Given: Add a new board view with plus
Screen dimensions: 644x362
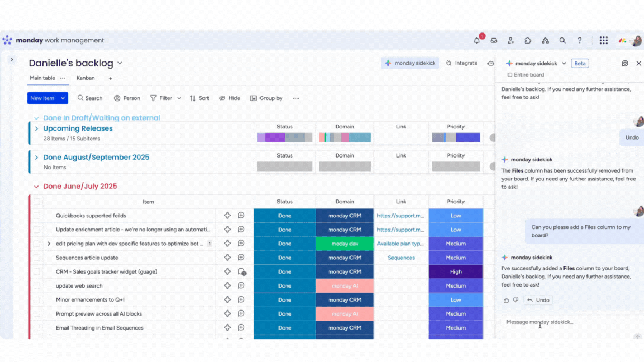Looking at the screenshot, I should 111,78.
